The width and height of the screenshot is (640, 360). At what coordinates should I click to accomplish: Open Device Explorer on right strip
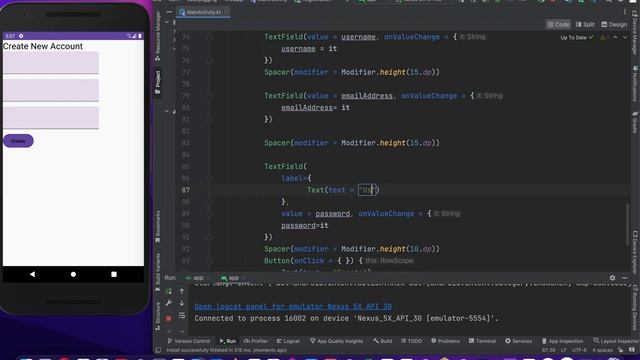pyautogui.click(x=635, y=252)
